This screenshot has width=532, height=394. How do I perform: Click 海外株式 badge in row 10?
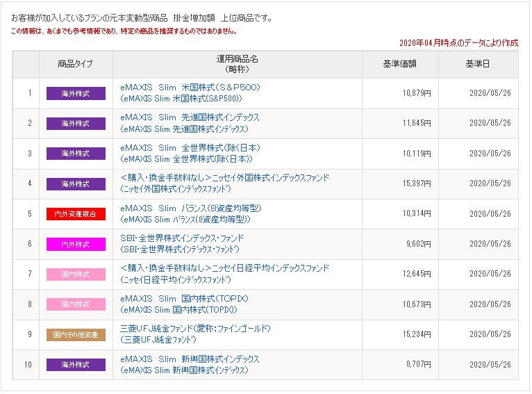tap(76, 365)
